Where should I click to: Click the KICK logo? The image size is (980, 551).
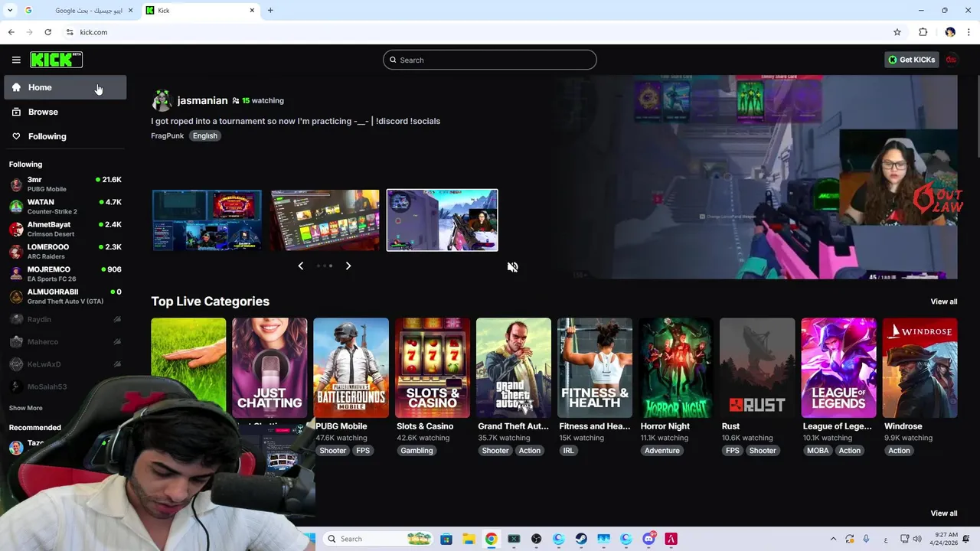point(56,60)
